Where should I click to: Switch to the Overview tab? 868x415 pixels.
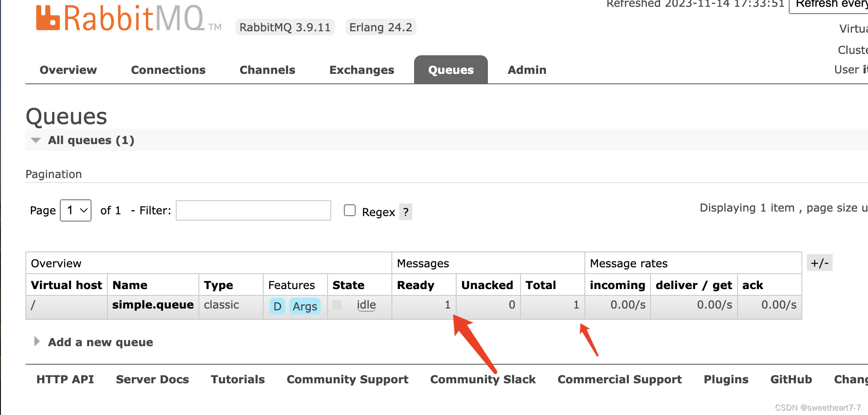pyautogui.click(x=68, y=70)
